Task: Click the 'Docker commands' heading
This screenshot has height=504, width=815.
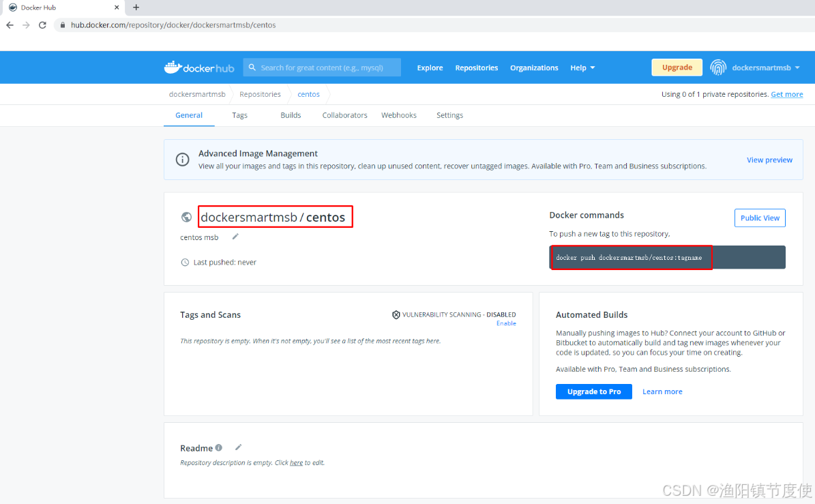Action: 587,215
